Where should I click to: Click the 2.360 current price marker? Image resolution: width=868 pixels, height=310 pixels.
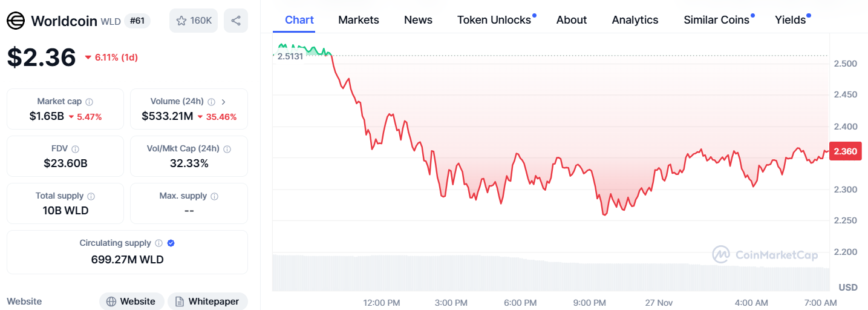(x=845, y=151)
